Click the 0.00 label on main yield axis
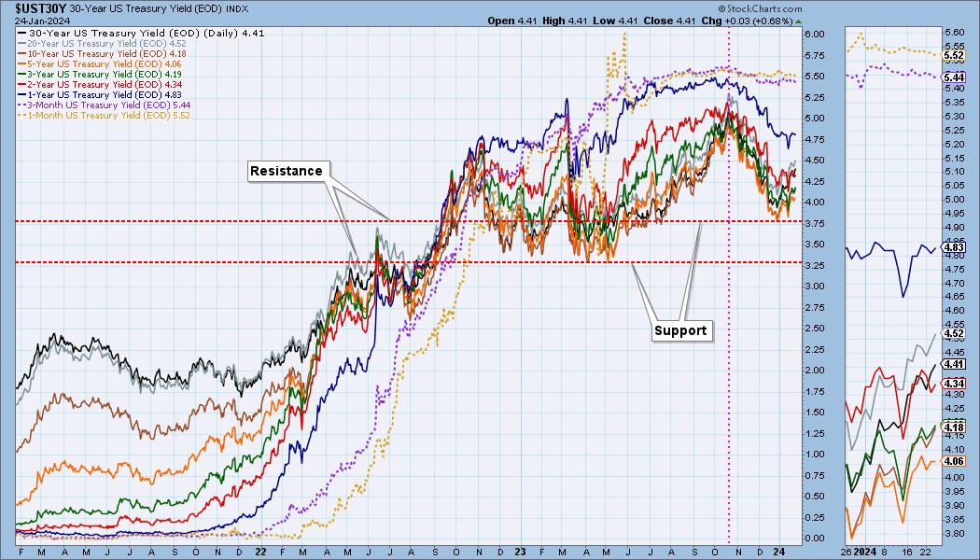The width and height of the screenshot is (980, 560). [x=815, y=539]
